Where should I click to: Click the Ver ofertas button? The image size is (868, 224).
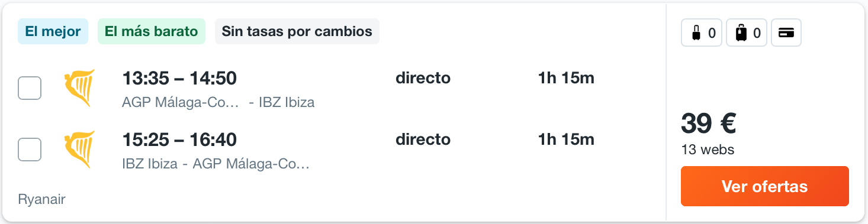764,186
